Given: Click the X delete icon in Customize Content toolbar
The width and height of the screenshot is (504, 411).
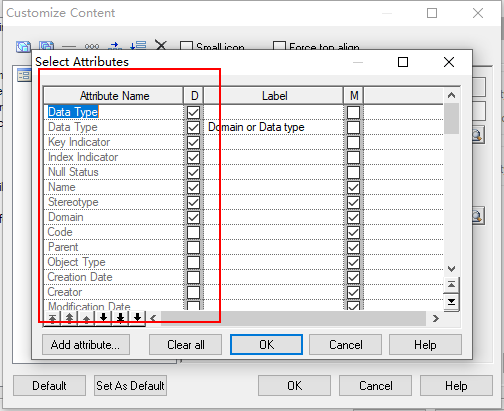Looking at the screenshot, I should pos(161,45).
